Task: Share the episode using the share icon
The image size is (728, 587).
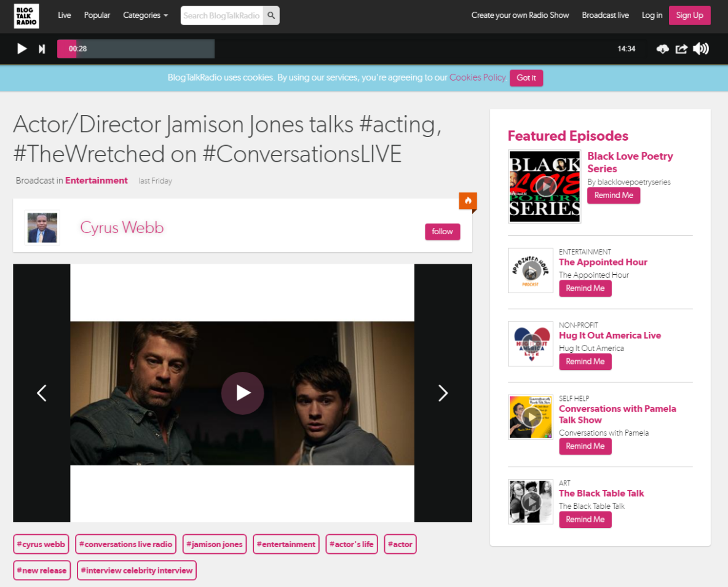Action: (x=681, y=49)
